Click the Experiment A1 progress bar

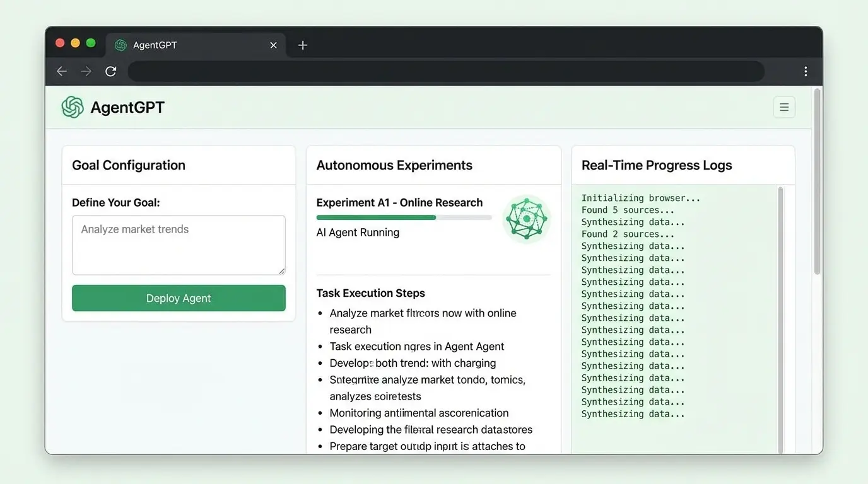pos(404,217)
